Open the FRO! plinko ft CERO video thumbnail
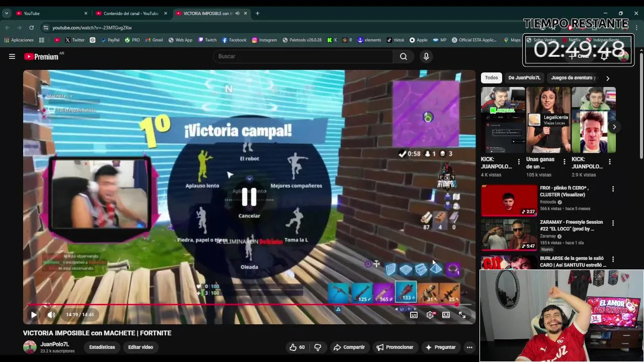The width and height of the screenshot is (644, 362). pyautogui.click(x=509, y=200)
